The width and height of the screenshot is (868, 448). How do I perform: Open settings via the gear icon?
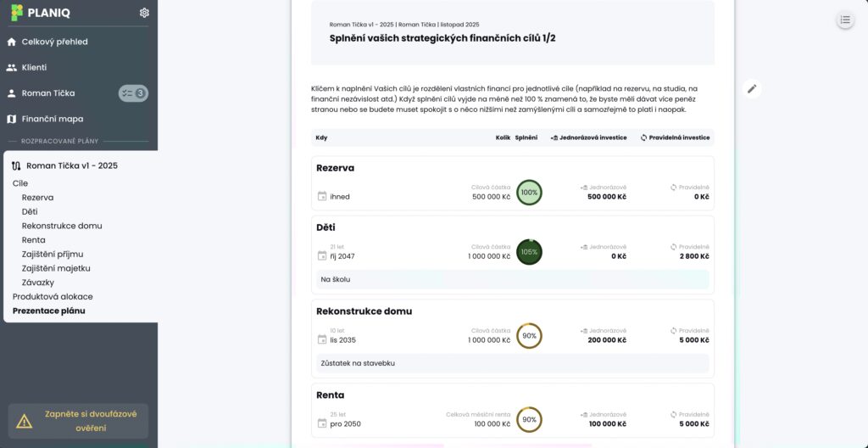(x=144, y=13)
